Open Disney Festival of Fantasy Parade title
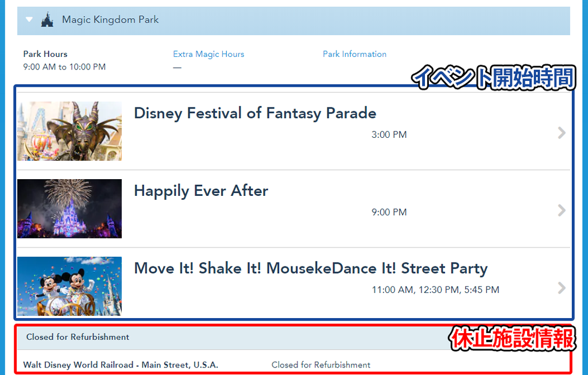The image size is (588, 375). click(255, 113)
